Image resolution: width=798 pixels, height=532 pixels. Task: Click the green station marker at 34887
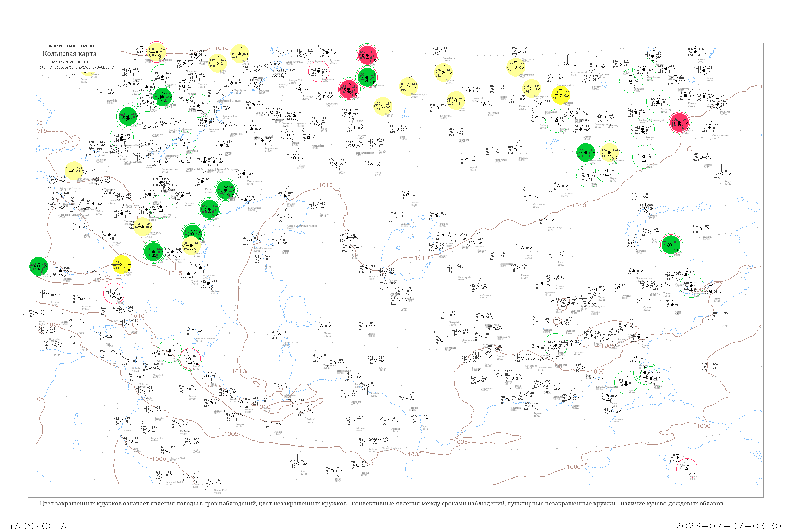(209, 209)
